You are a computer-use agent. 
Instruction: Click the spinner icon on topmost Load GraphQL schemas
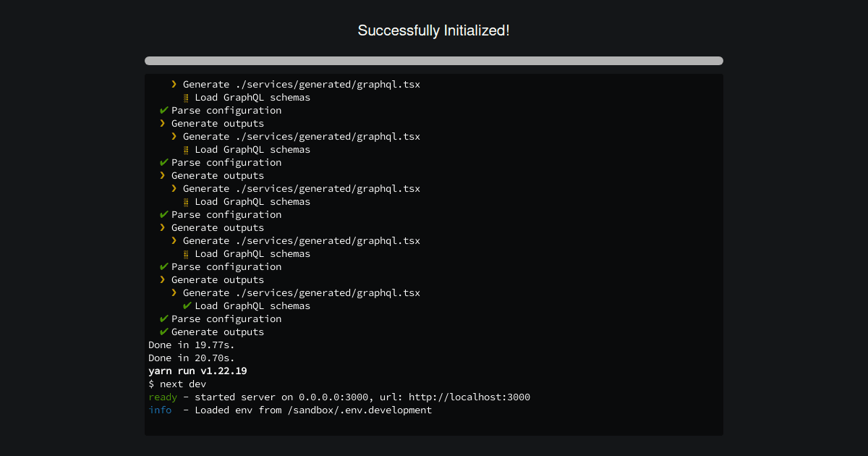tap(186, 97)
